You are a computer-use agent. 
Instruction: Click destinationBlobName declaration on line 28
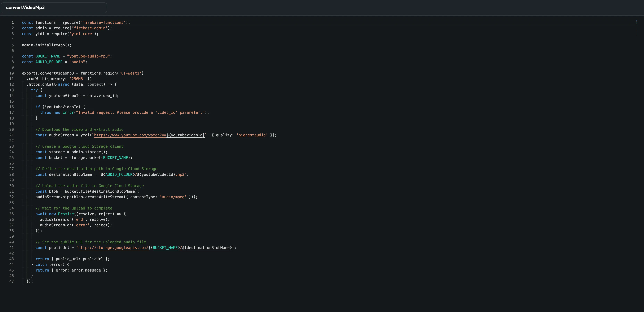tap(70, 174)
